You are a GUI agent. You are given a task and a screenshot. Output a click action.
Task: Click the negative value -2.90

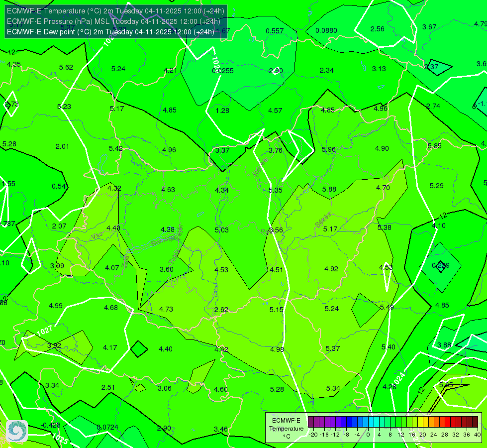pyautogui.click(x=275, y=71)
